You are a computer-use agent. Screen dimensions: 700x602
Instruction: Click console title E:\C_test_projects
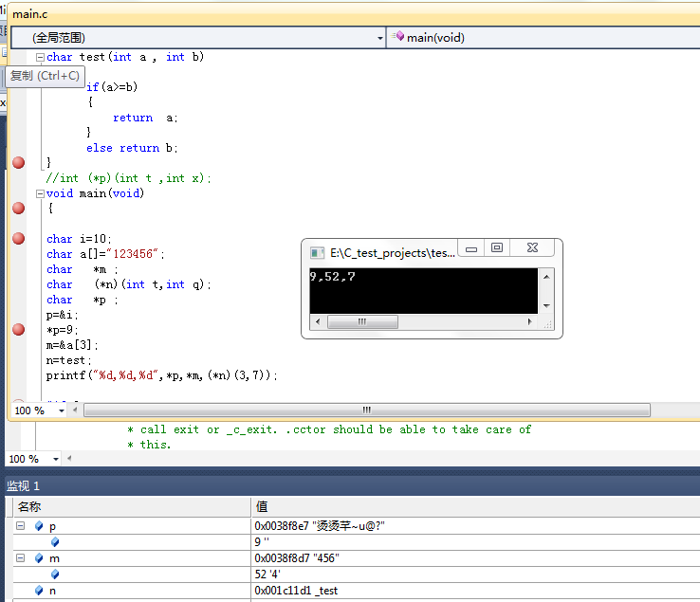[x=393, y=253]
